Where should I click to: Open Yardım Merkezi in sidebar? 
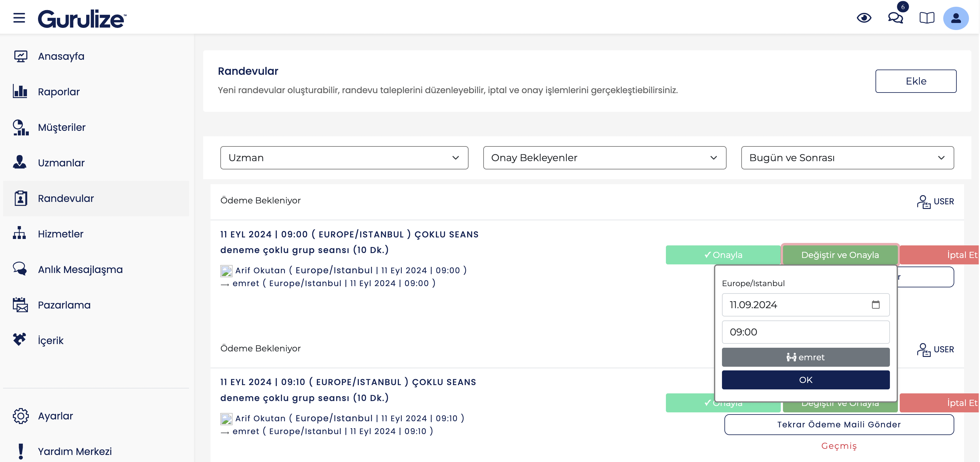pyautogui.click(x=96, y=451)
